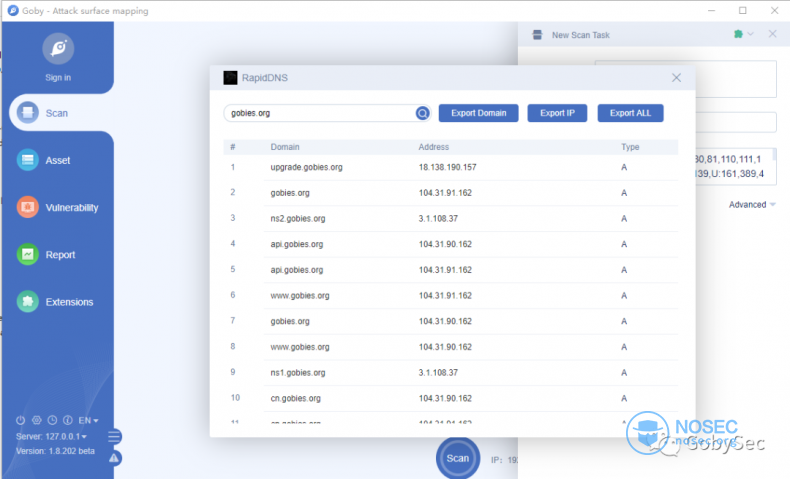The width and height of the screenshot is (790, 479).
Task: Select upgrade.gobies.org domain cell
Action: (306, 167)
